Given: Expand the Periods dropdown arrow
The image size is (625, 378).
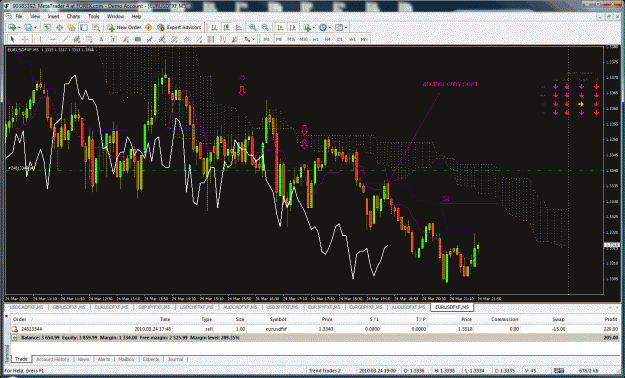Looking at the screenshot, I should pyautogui.click(x=330, y=28).
